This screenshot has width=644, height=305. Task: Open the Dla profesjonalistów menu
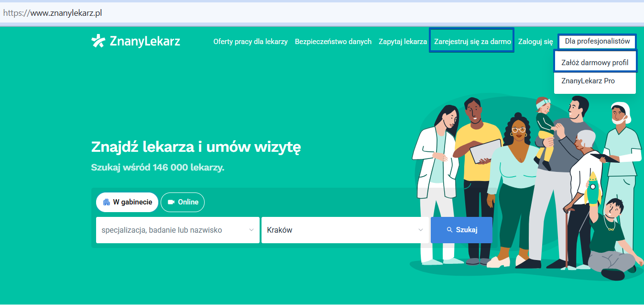(x=597, y=42)
